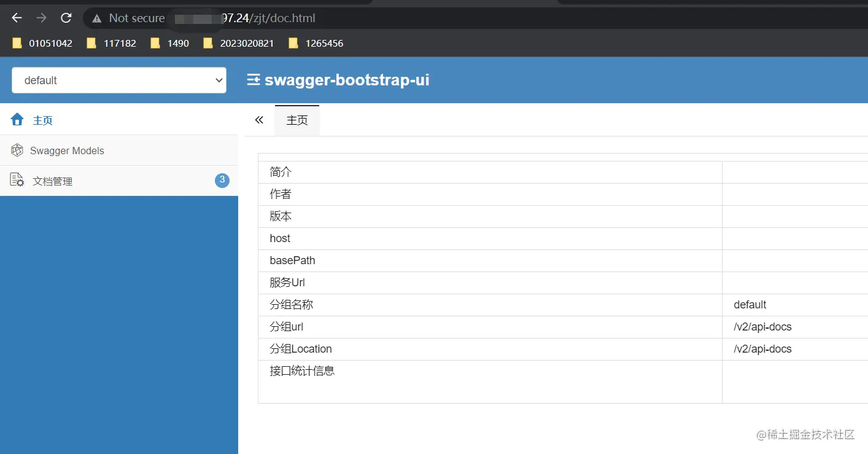Click the 作者 row label
The width and height of the screenshot is (868, 454).
(x=281, y=194)
